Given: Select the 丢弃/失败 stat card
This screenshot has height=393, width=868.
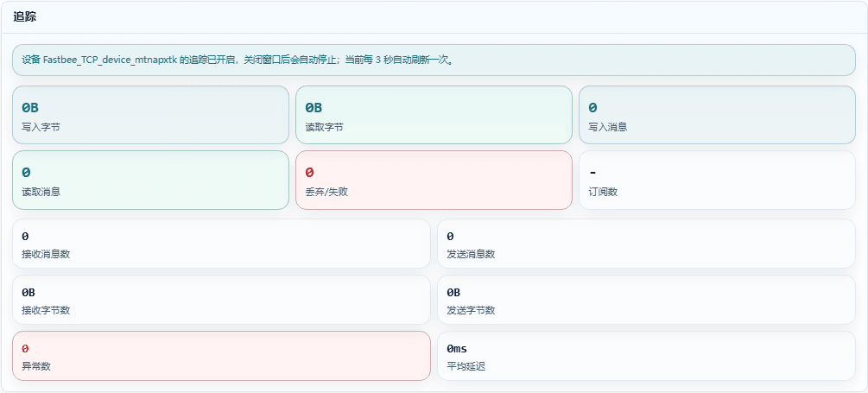Looking at the screenshot, I should tap(434, 180).
